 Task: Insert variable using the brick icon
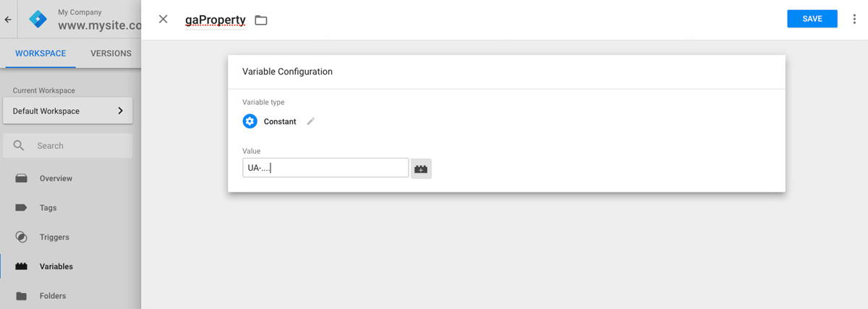[421, 169]
